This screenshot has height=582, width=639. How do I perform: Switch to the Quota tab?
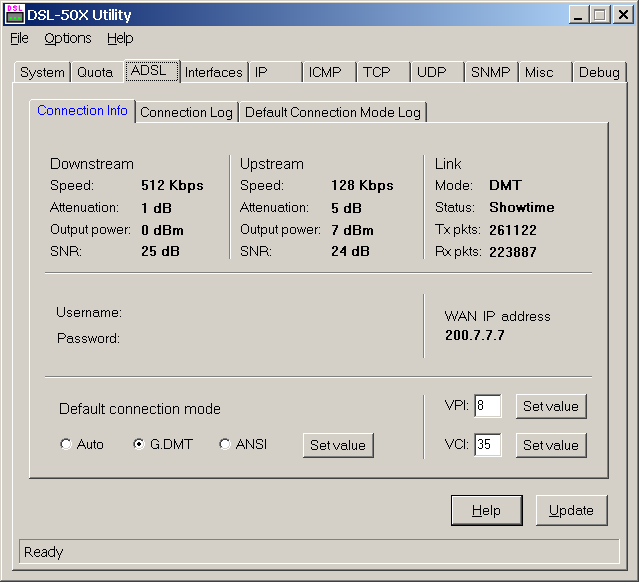97,72
